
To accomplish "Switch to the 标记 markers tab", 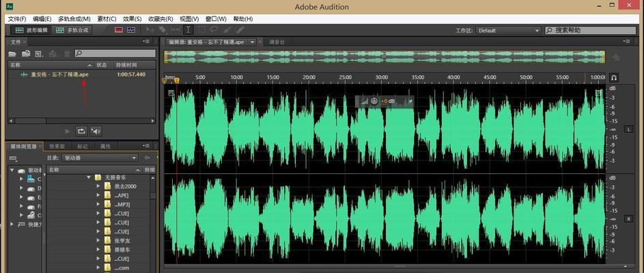I will [x=83, y=146].
